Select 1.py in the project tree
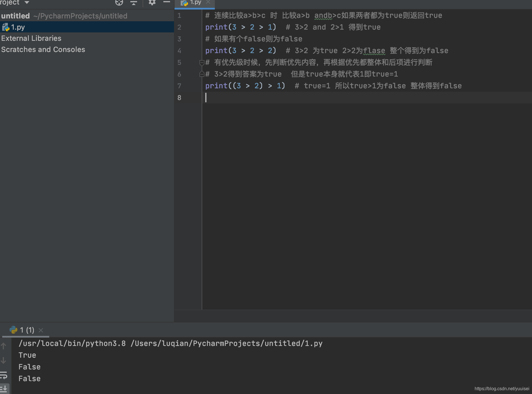Image resolution: width=532 pixels, height=394 pixels. click(87, 27)
